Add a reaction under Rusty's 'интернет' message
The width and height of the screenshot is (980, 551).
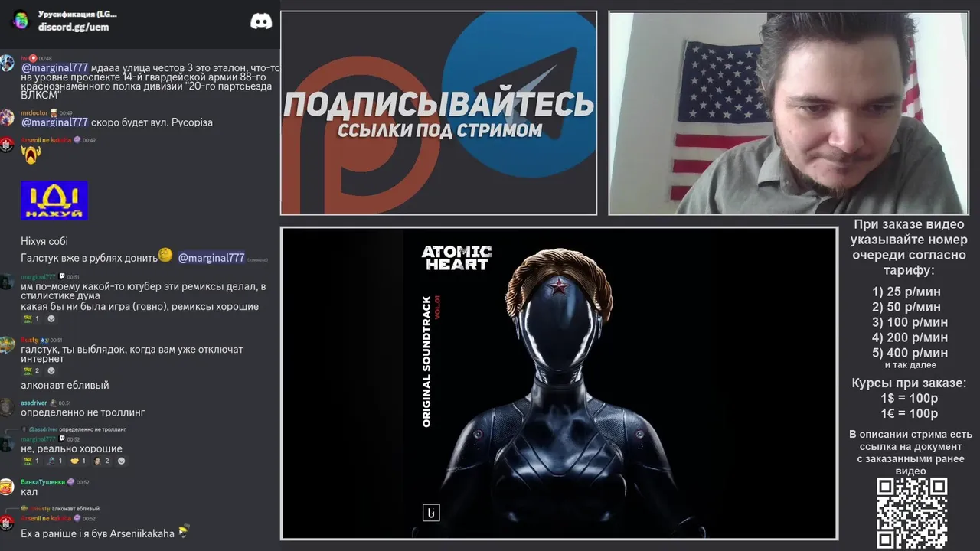click(x=51, y=371)
